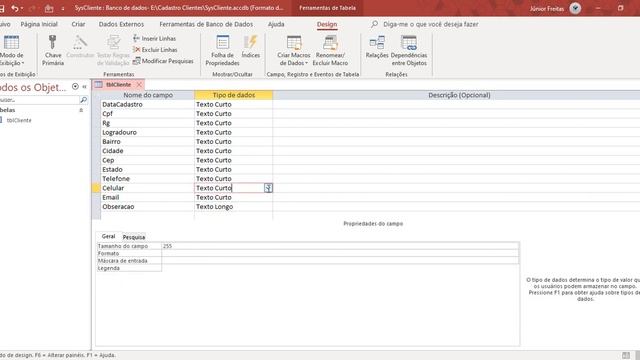The height and width of the screenshot is (360, 640).
Task: Open the Modo de Exibição view button
Action: 11,50
